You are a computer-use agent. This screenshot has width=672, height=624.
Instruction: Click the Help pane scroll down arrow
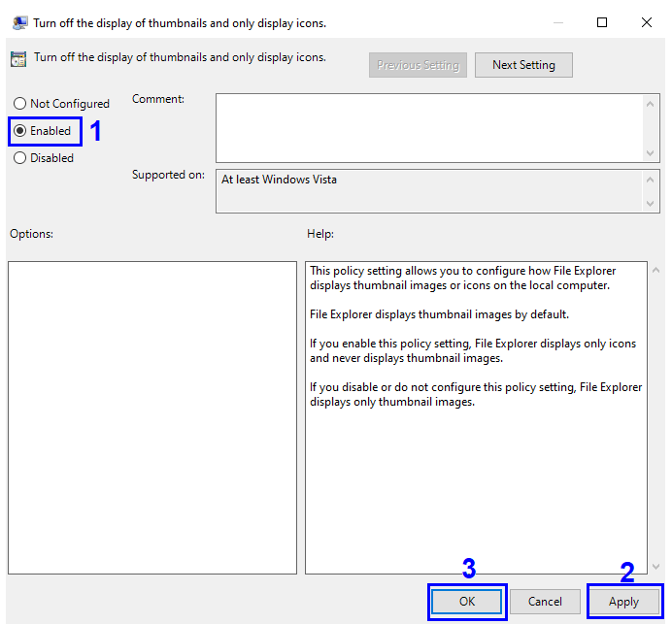tap(655, 567)
